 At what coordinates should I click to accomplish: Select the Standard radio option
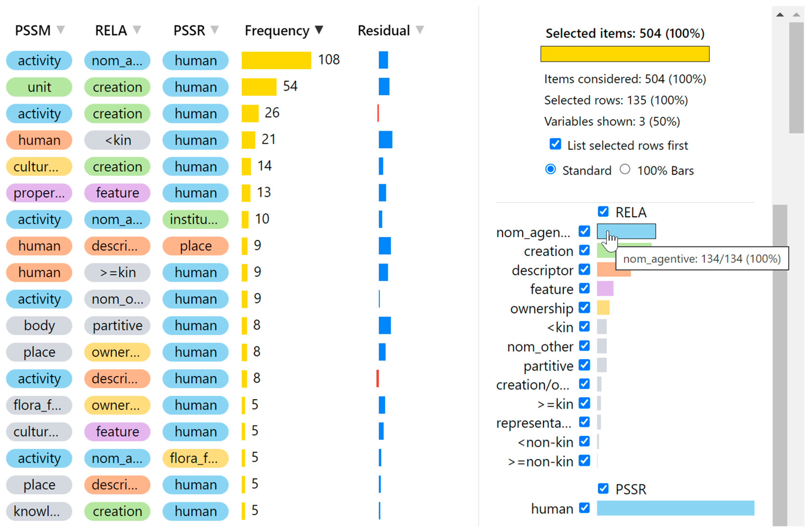551,170
